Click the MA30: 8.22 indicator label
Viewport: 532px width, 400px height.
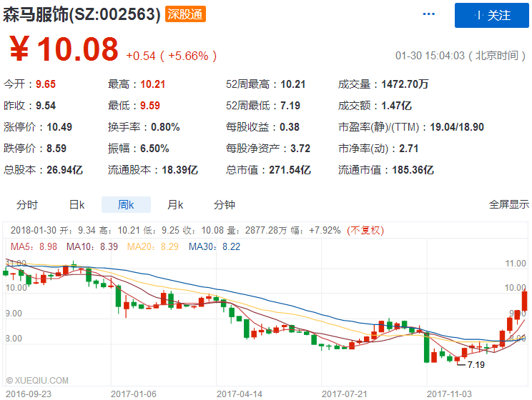coord(215,246)
